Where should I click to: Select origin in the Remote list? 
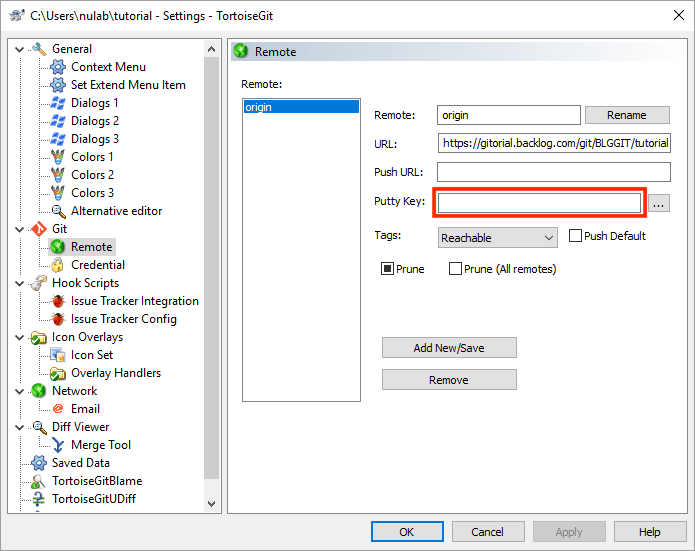point(301,107)
